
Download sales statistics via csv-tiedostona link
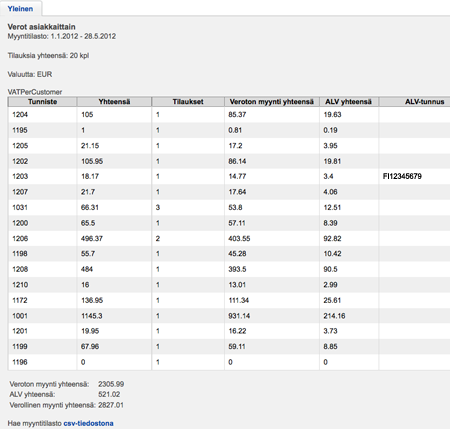[88, 423]
